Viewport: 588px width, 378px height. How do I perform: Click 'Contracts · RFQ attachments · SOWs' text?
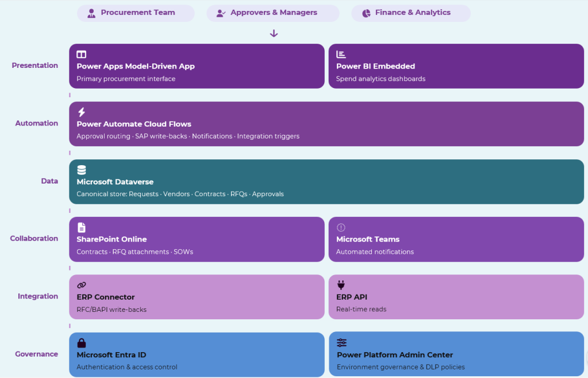(134, 252)
